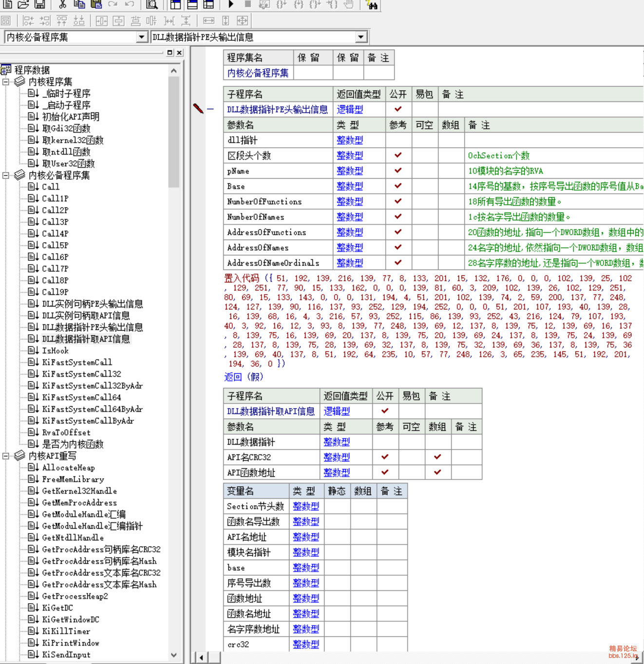Toggle 公开 checkmark for DLL数据指针PE头输出信息

click(x=398, y=109)
